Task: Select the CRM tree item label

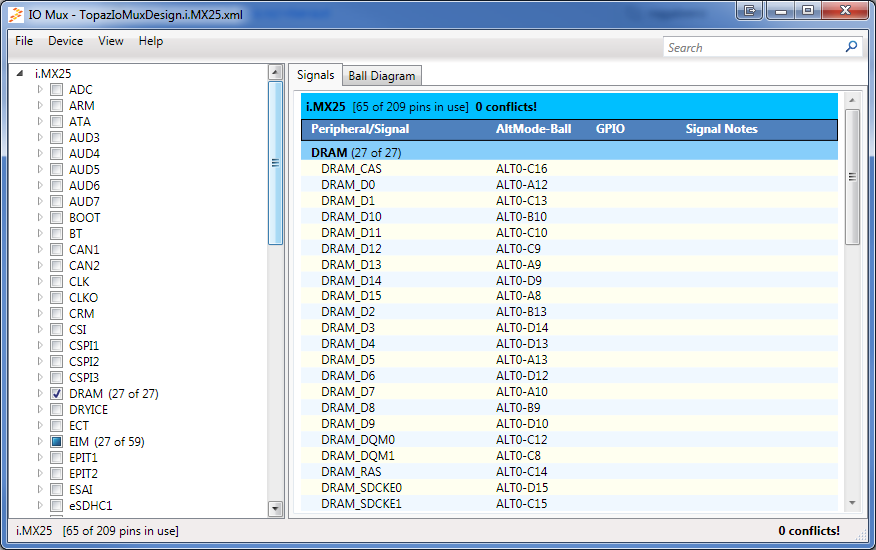Action: click(82, 314)
